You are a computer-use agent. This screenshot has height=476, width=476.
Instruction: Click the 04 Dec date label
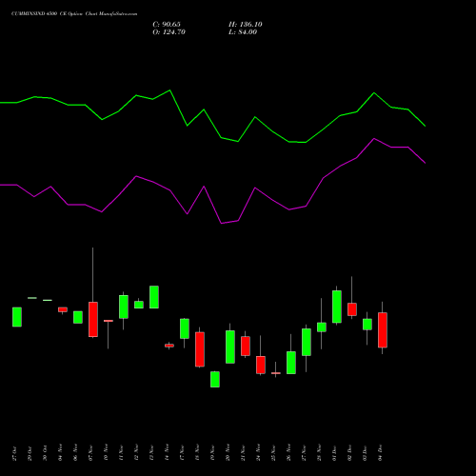tap(380, 453)
